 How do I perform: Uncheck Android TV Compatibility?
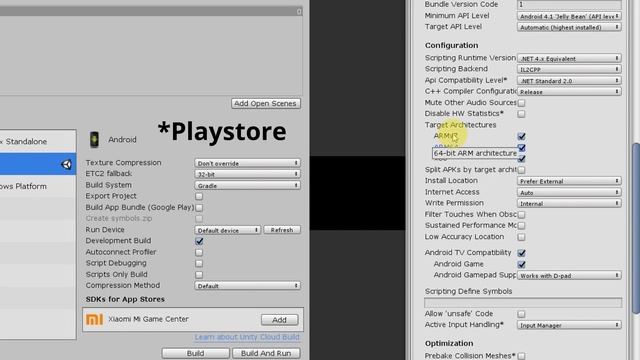click(521, 253)
